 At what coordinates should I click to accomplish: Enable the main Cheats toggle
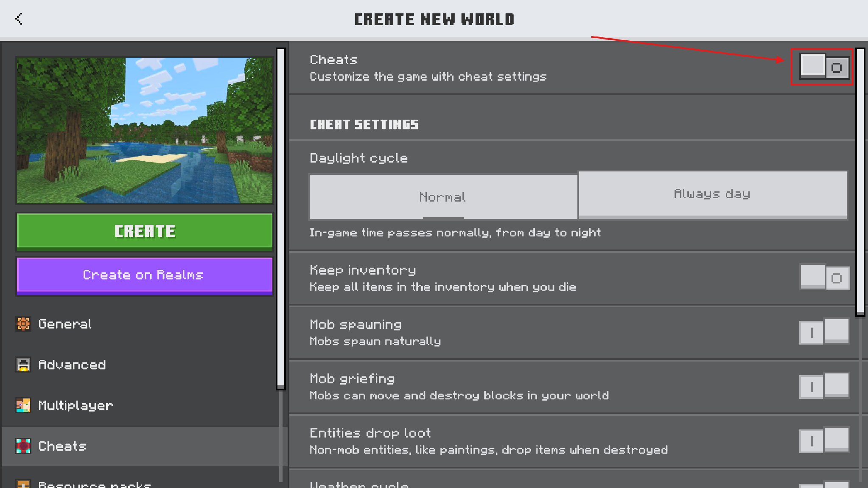(x=824, y=67)
